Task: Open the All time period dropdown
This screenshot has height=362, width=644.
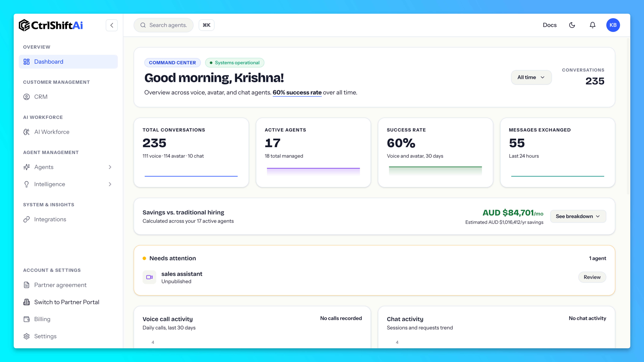Action: 531,77
